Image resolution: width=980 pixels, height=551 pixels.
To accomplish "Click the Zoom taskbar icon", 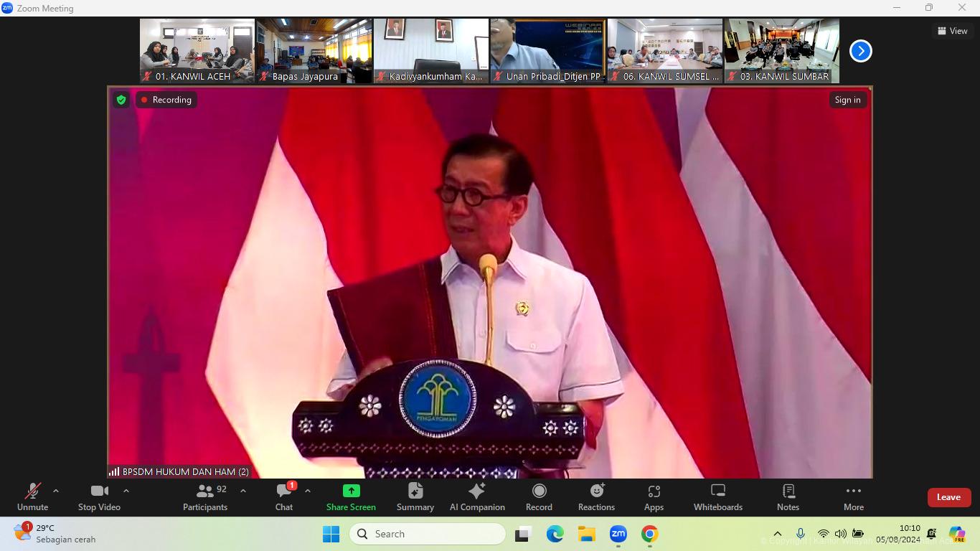I will (618, 534).
